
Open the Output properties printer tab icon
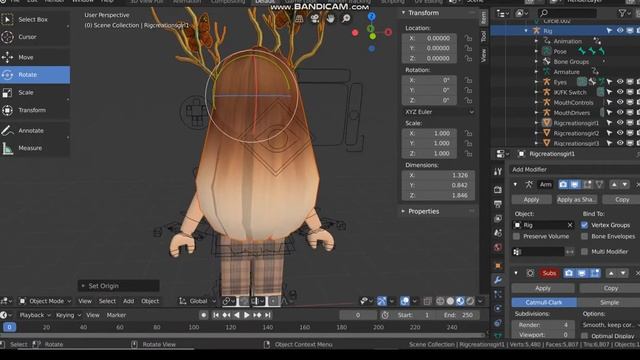click(x=498, y=204)
